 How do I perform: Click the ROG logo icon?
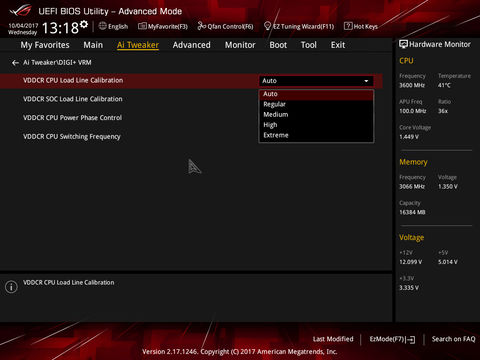click(x=21, y=11)
